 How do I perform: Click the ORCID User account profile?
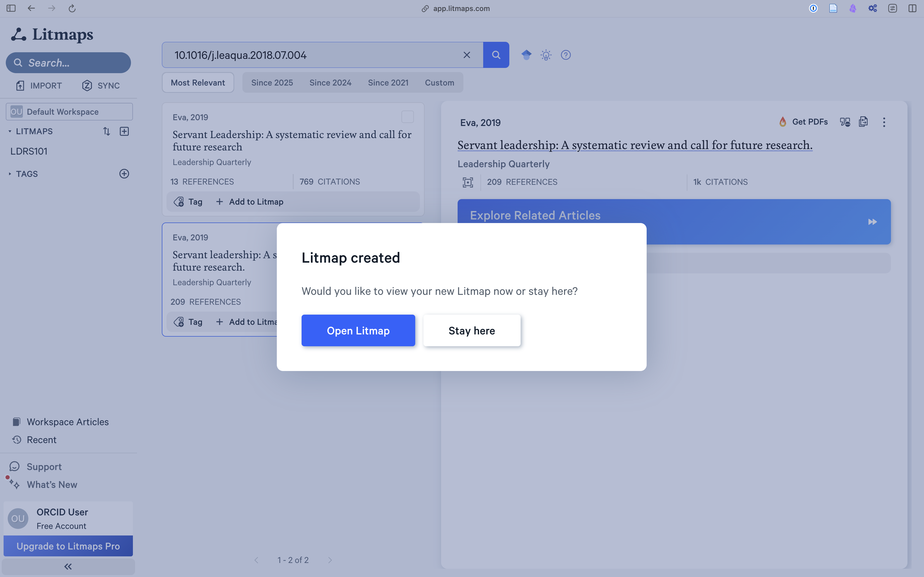coord(68,519)
